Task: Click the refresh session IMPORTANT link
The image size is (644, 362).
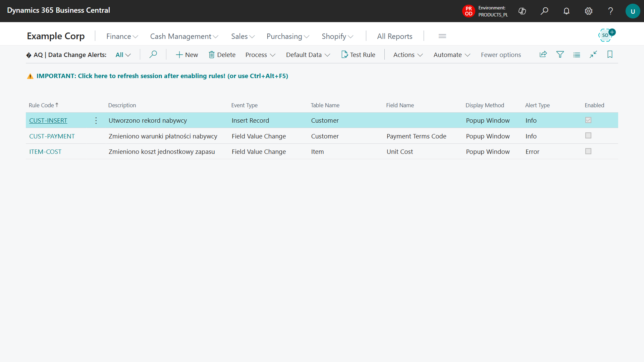Action: pyautogui.click(x=162, y=76)
